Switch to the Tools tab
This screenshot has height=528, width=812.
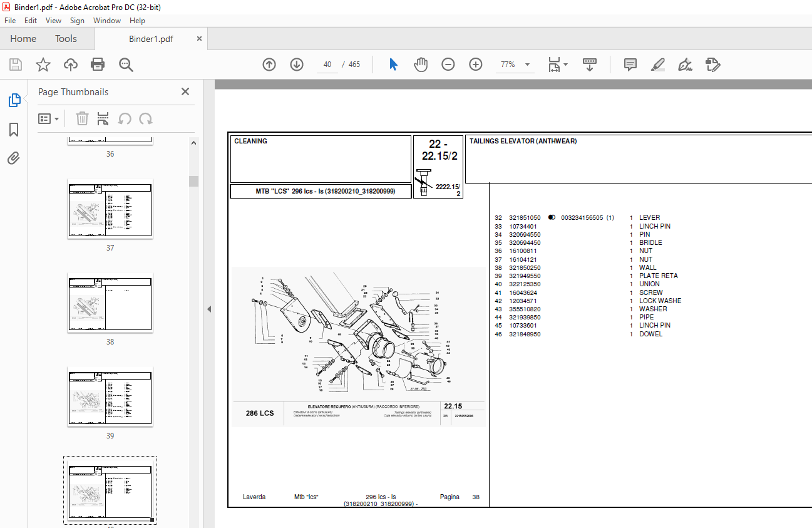tap(66, 39)
